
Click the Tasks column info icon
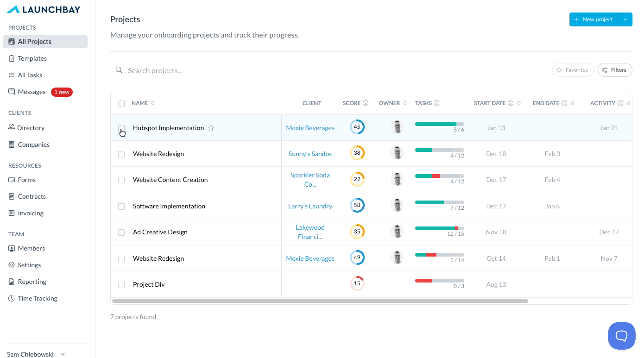pos(436,103)
